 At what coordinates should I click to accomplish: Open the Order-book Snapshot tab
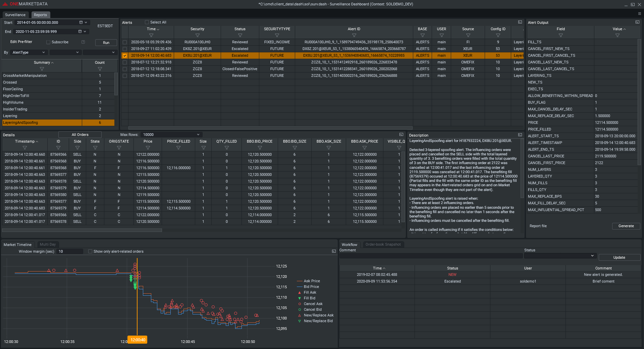[383, 244]
